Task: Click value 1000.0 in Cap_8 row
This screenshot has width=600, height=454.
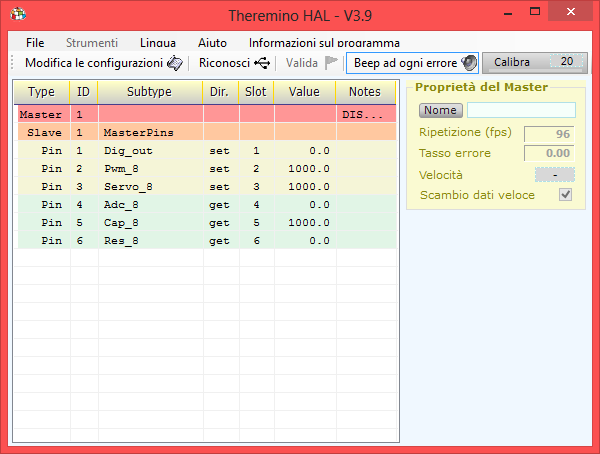Action: [x=309, y=222]
